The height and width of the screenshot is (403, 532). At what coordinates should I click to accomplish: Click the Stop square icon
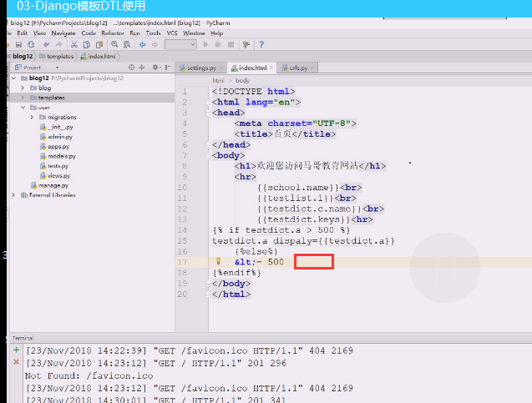[x=231, y=45]
